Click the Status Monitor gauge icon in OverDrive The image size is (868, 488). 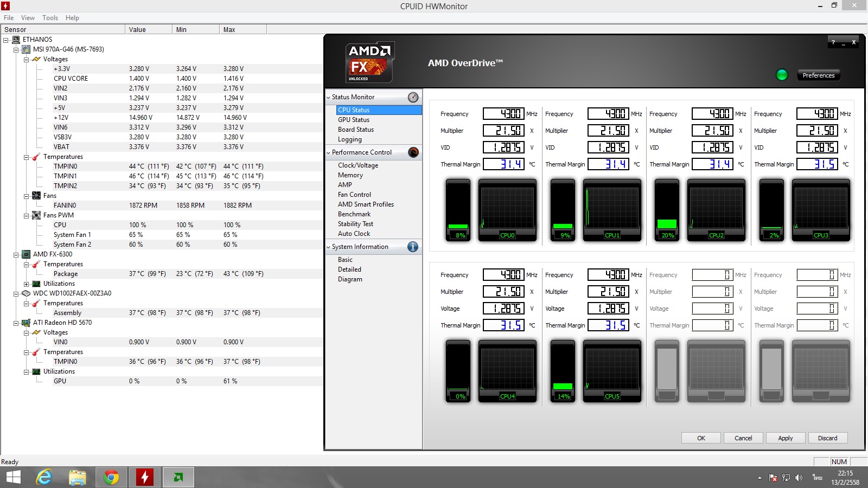(413, 97)
